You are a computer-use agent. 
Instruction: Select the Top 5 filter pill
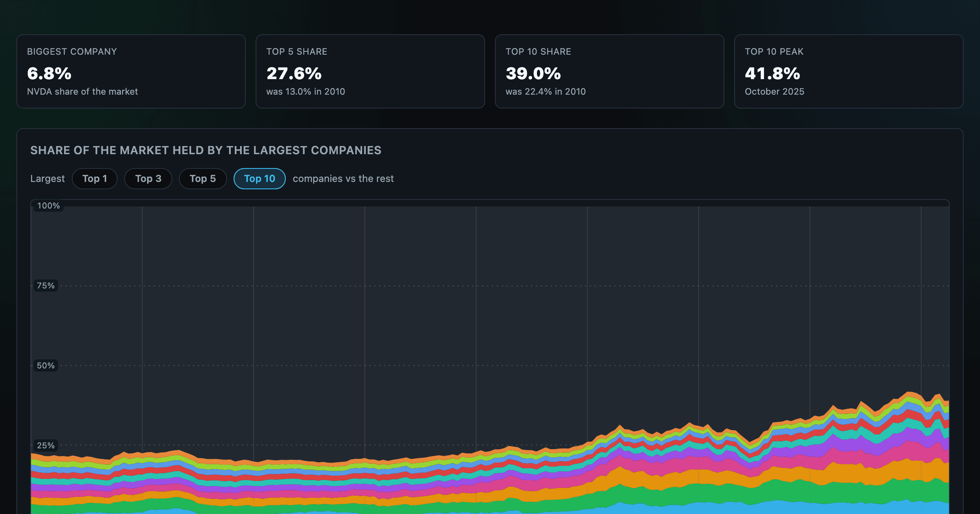(203, 179)
